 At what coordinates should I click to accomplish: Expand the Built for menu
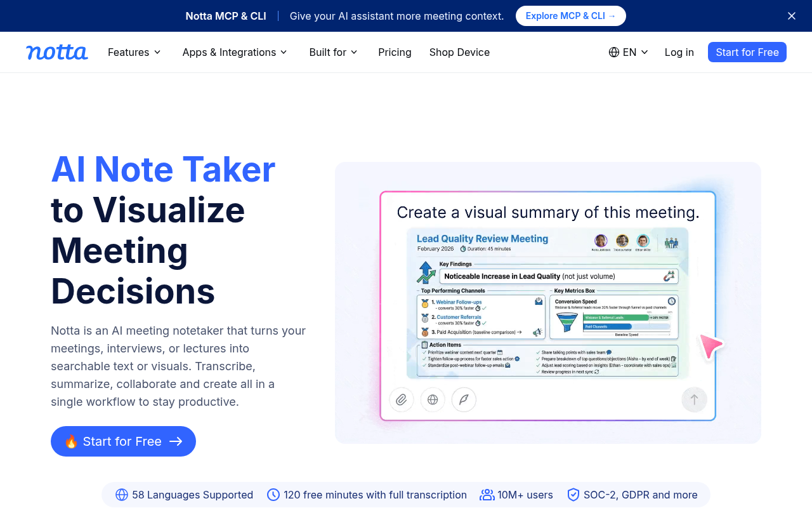tap(334, 52)
